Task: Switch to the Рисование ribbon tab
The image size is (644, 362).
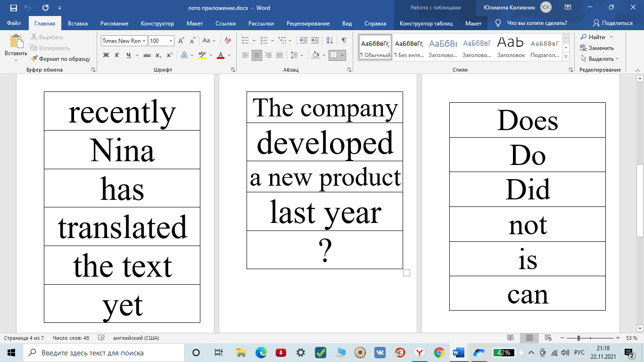Action: coord(114,23)
